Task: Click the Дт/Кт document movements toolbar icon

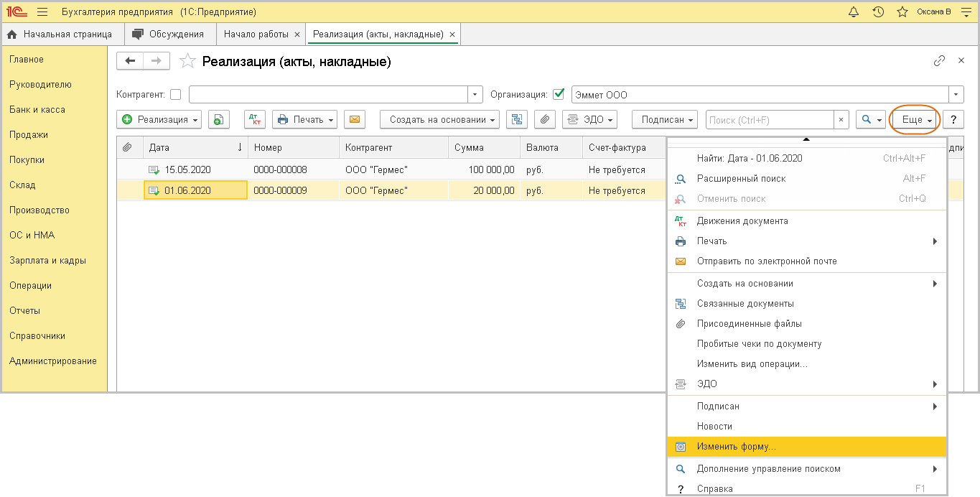Action: [x=255, y=120]
